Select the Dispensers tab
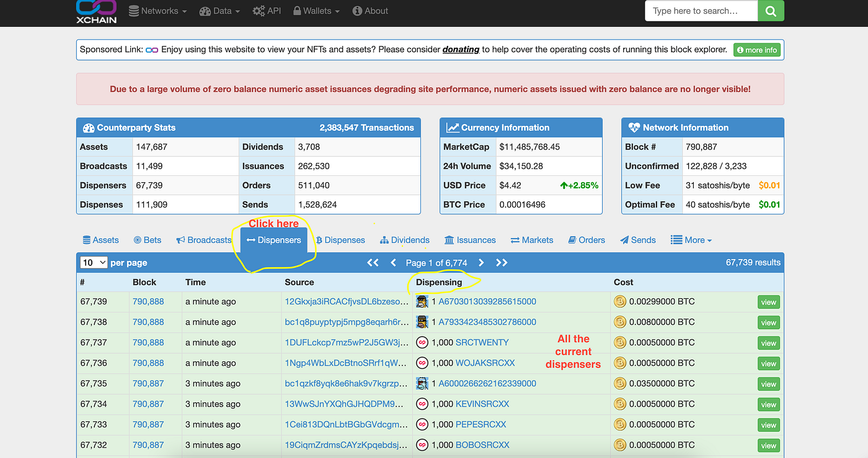Screen dimensions: 868x458 click(273, 240)
